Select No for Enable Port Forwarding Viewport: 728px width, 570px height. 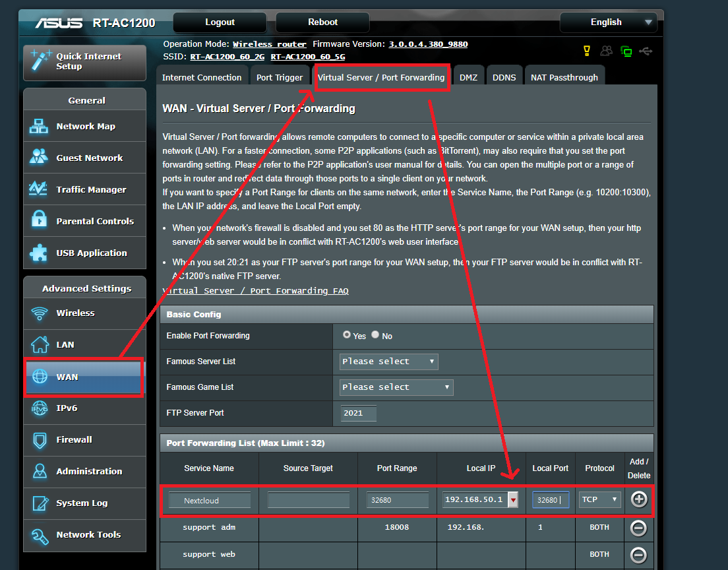coord(375,335)
